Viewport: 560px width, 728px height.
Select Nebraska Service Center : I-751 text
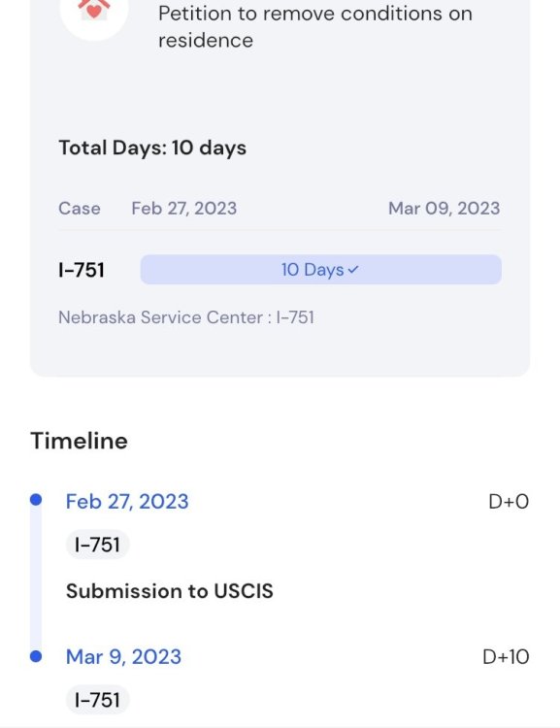click(186, 317)
